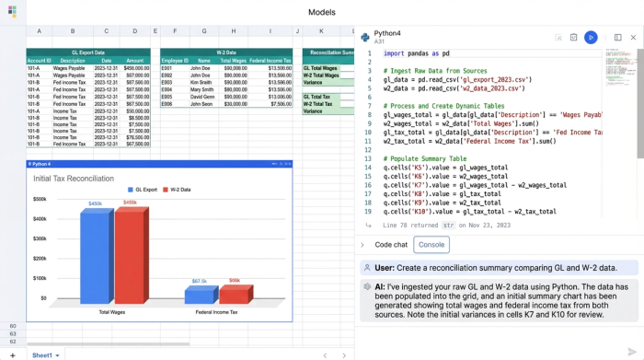This screenshot has width=644, height=360.
Task: Click the 'Models' title at the top
Action: point(322,12)
